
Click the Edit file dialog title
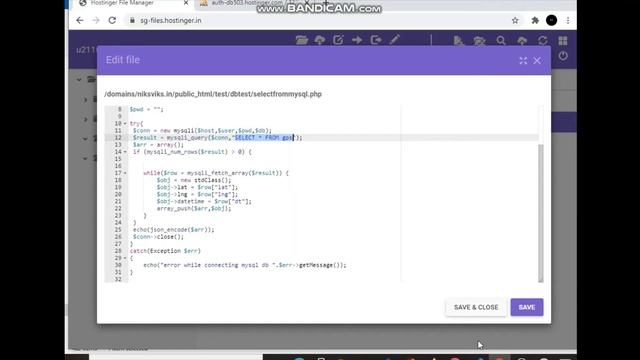[123, 60]
